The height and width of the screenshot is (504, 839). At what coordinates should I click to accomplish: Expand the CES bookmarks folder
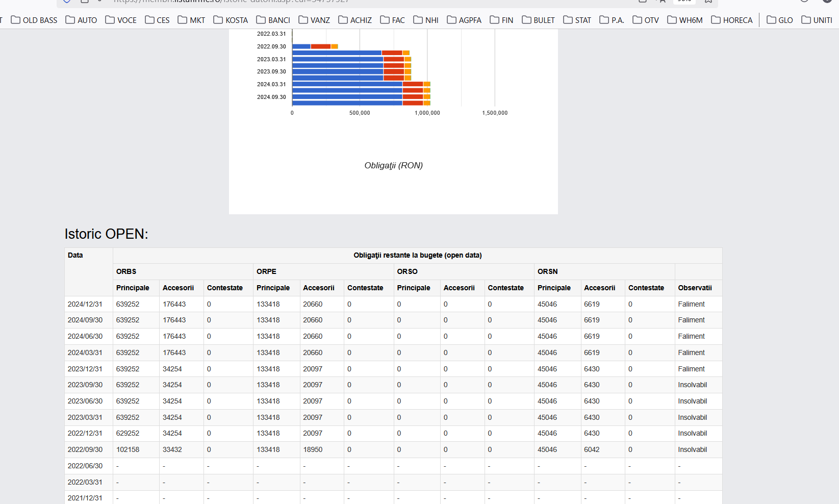coord(157,20)
